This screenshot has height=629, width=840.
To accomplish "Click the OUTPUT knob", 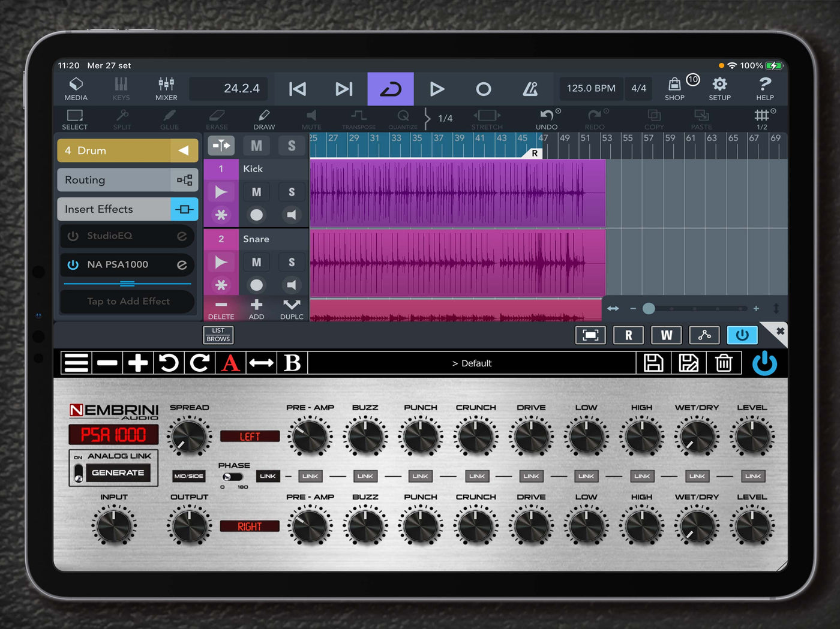I will point(189,525).
